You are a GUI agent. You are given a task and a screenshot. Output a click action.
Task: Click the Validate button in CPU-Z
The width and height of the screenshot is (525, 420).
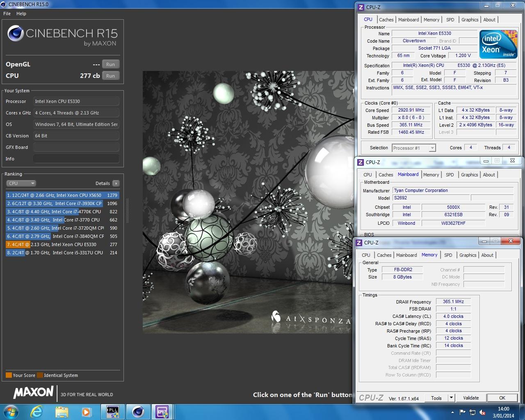(x=471, y=398)
